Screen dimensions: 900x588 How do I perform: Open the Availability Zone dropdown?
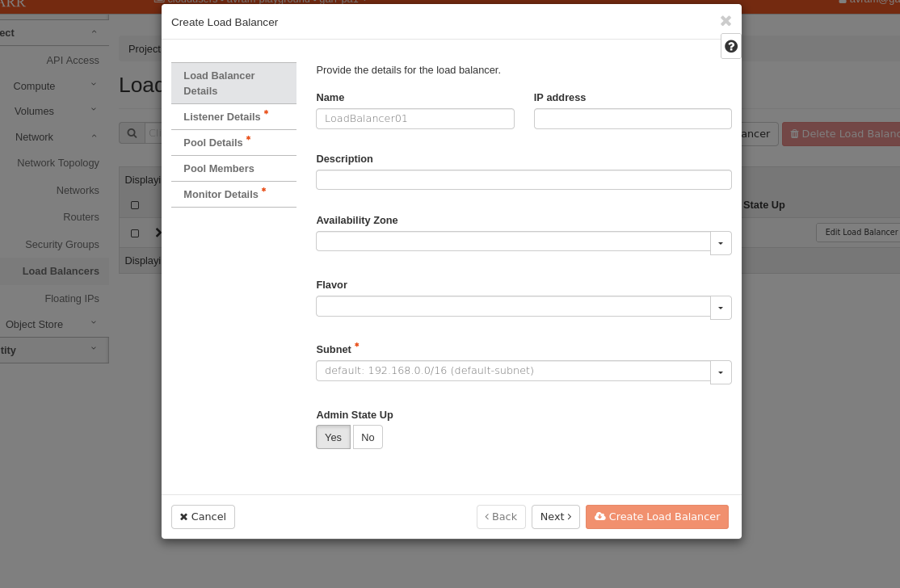(721, 243)
